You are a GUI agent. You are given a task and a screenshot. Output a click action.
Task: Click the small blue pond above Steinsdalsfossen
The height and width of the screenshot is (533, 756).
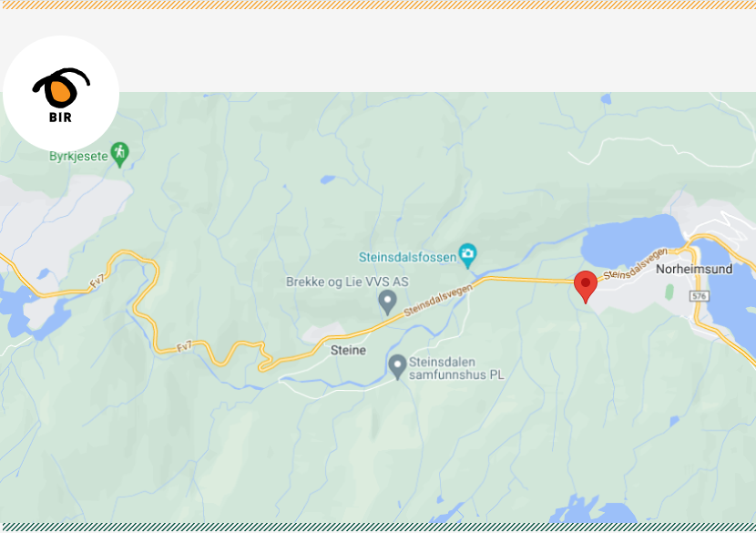pyautogui.click(x=328, y=179)
